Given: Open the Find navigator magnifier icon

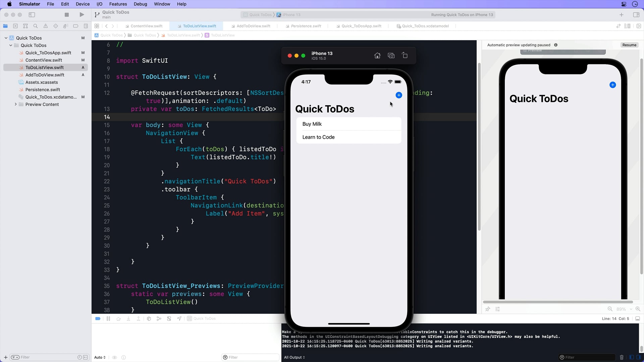Looking at the screenshot, I should point(36,26).
